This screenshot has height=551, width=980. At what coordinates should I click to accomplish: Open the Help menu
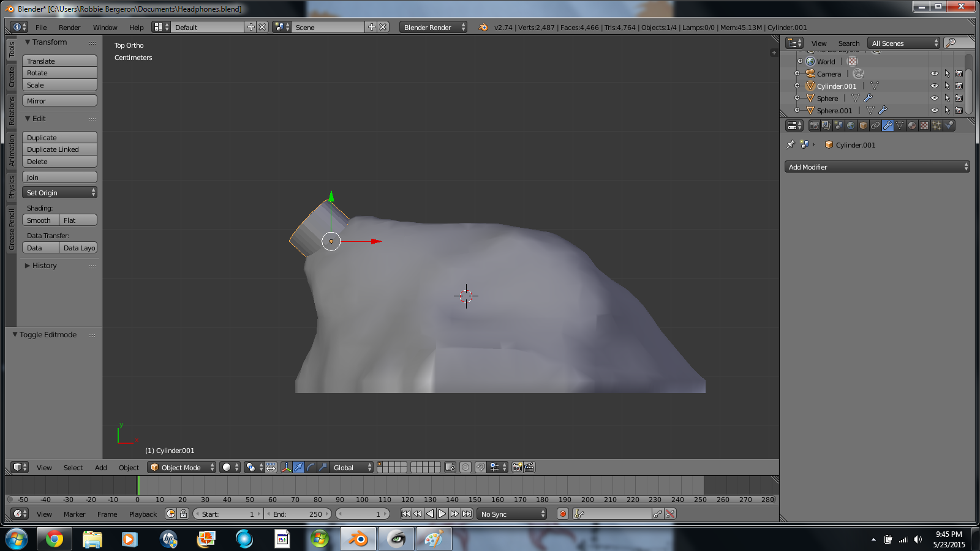[136, 28]
